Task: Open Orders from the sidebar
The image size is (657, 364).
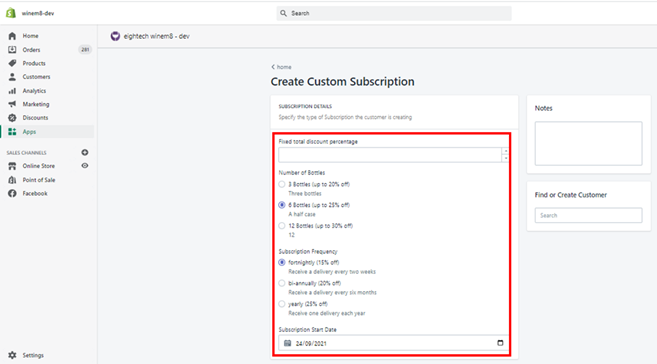Action: tap(31, 50)
